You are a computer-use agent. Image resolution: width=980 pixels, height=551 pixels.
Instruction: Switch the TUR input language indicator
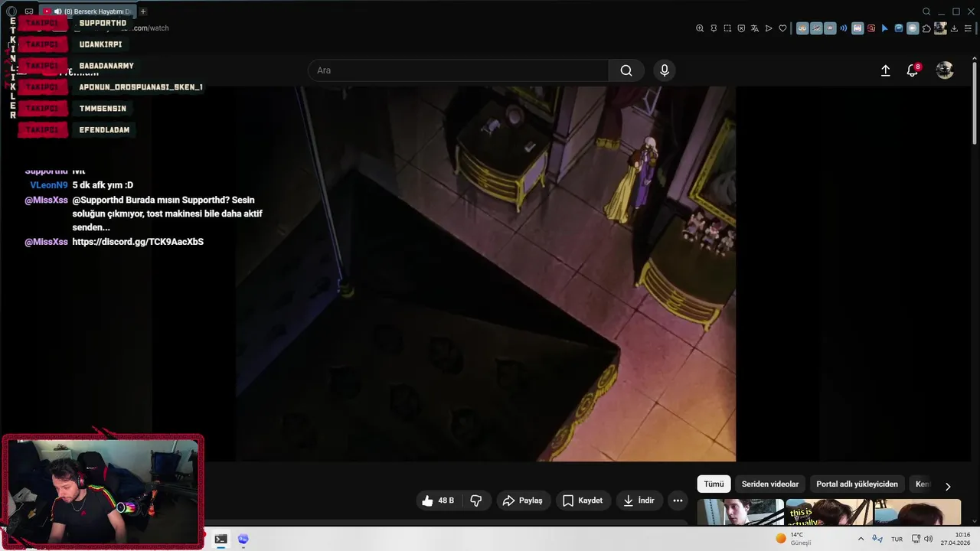tap(897, 539)
